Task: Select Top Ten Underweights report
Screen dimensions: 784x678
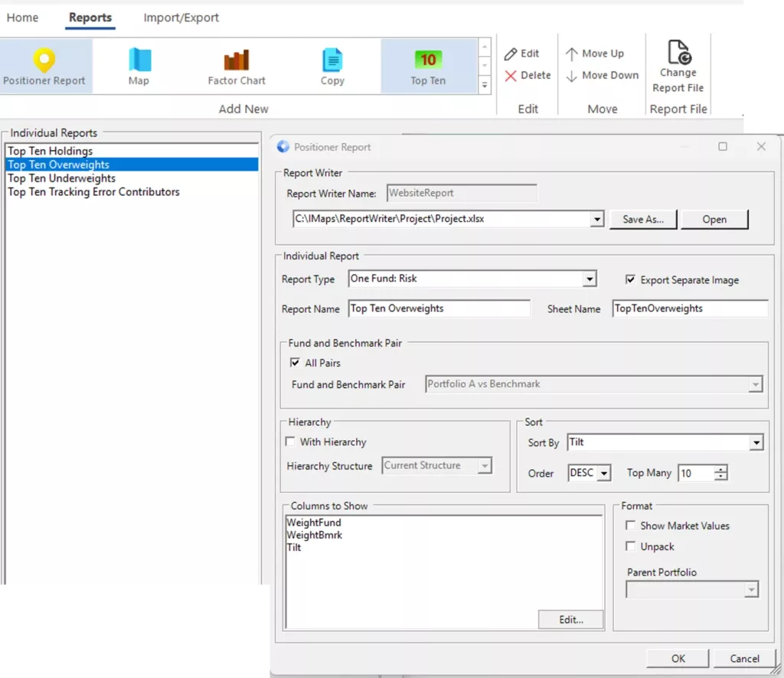Action: pos(132,178)
